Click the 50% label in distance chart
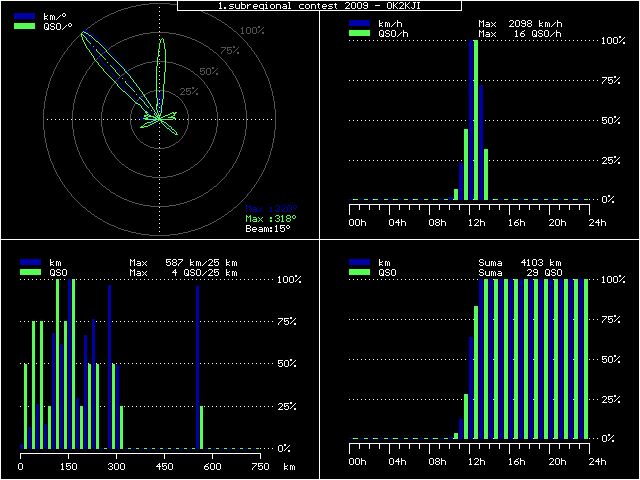 click(x=287, y=364)
